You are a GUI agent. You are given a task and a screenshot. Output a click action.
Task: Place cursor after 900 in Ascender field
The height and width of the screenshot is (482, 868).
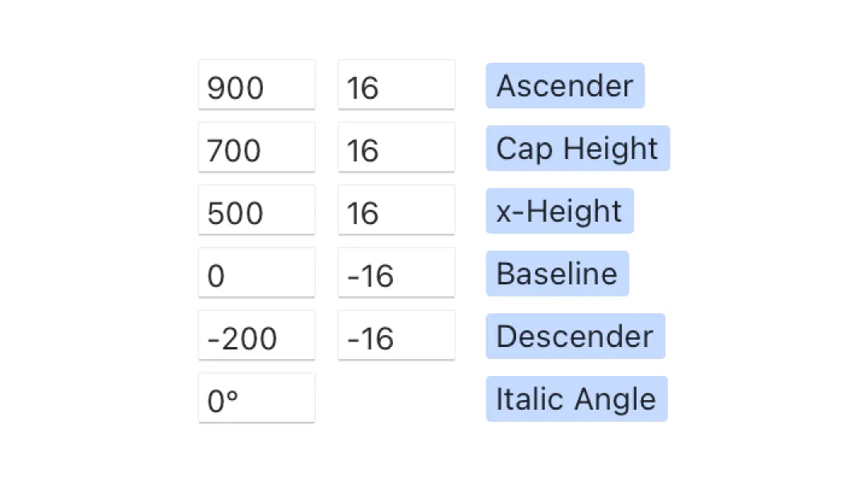pos(266,87)
